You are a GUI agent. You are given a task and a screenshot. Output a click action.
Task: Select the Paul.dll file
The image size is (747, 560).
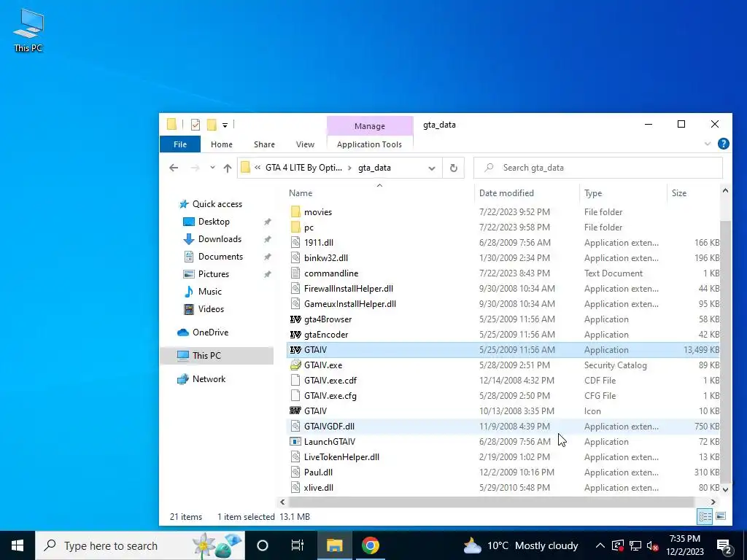(318, 472)
